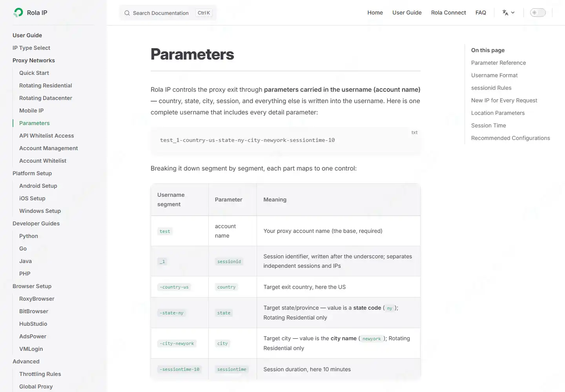Select User Guide in the sidebar
Screen dimensions: 565x392
click(27, 35)
